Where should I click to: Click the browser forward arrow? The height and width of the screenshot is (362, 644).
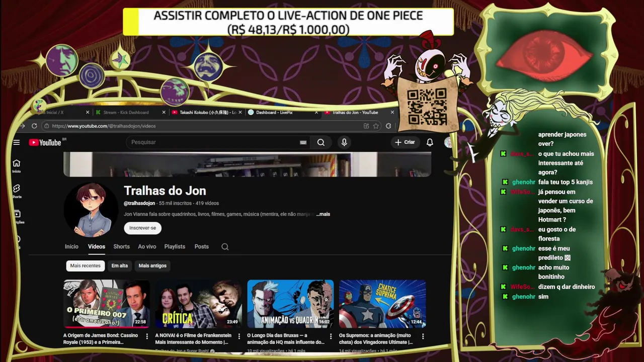[22, 126]
